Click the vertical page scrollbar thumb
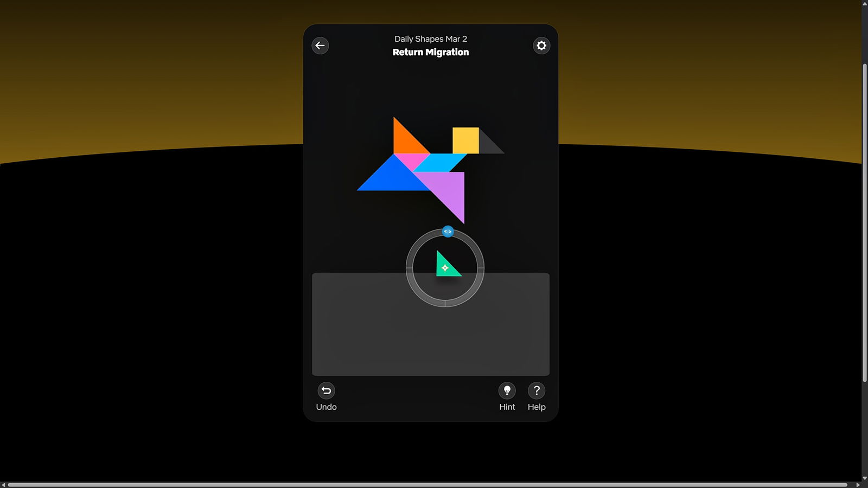Screen dimensions: 868x488 click(864, 222)
